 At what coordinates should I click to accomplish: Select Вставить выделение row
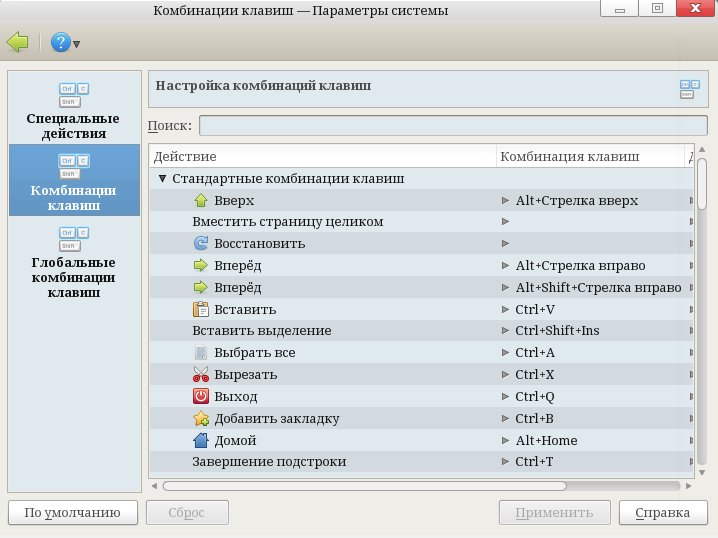tap(421, 330)
